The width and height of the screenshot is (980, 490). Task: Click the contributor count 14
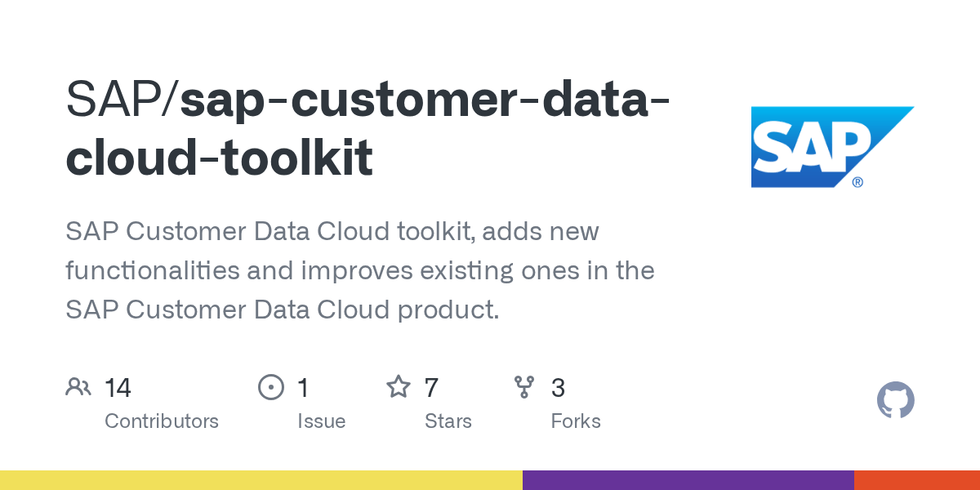click(118, 388)
